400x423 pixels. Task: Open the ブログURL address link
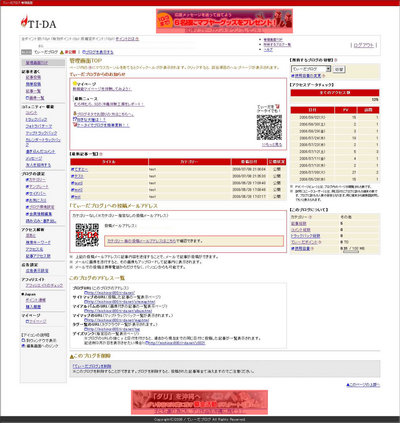[111, 293]
